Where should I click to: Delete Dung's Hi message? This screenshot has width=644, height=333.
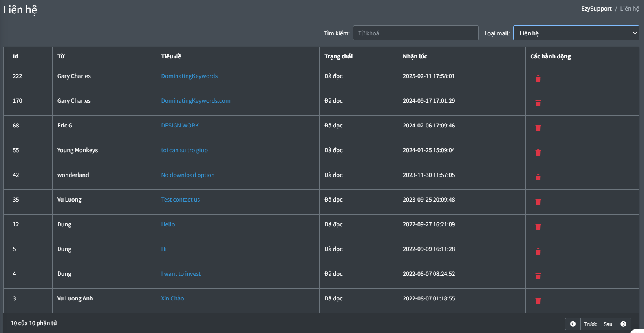point(538,251)
